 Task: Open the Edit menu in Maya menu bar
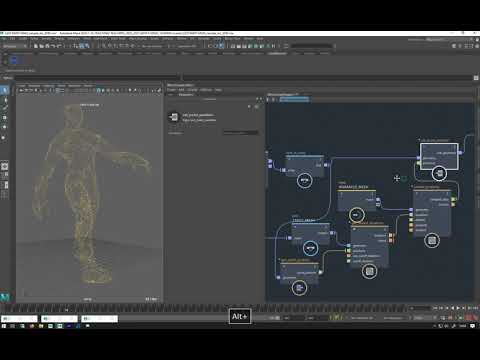pos(12,39)
